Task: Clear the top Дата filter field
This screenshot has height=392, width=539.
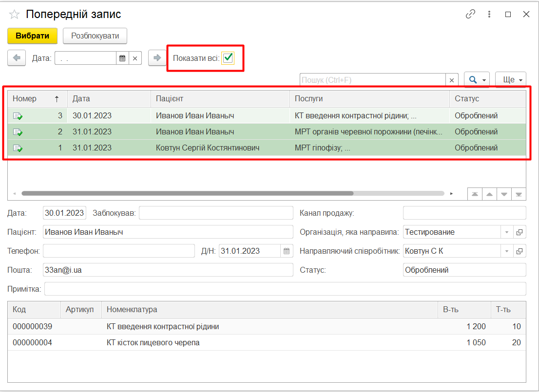Action: pyautogui.click(x=135, y=58)
